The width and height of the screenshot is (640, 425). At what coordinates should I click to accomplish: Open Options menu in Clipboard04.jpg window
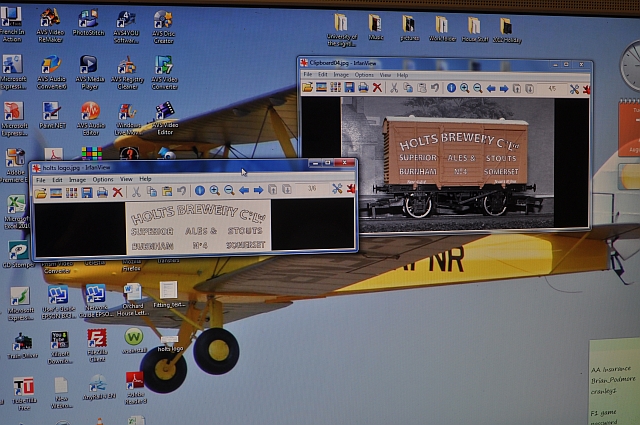pyautogui.click(x=364, y=75)
